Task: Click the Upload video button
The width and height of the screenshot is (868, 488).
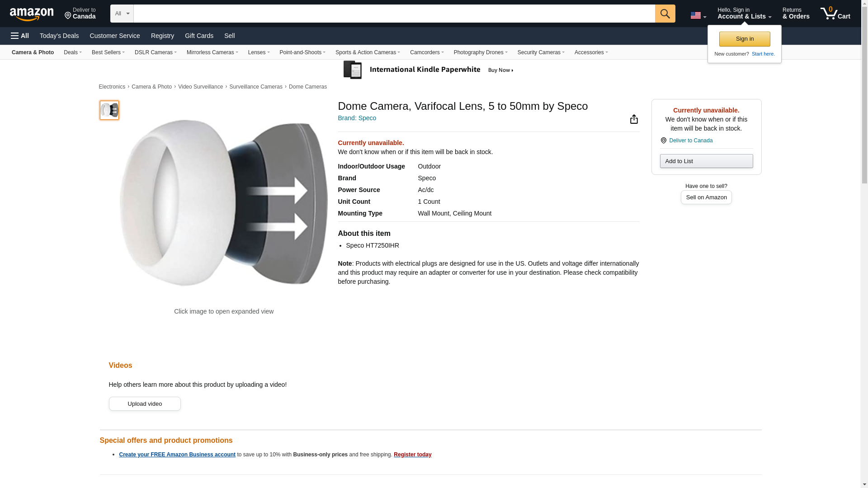Action: [x=145, y=404]
